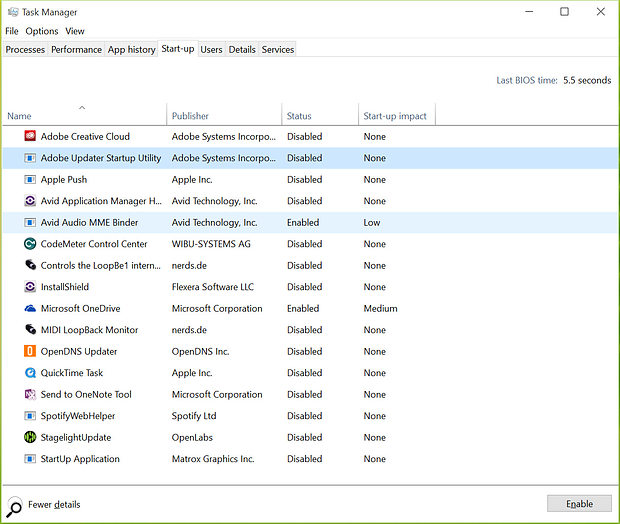Sort by the Status column header
The height and width of the screenshot is (524, 620).
point(320,114)
